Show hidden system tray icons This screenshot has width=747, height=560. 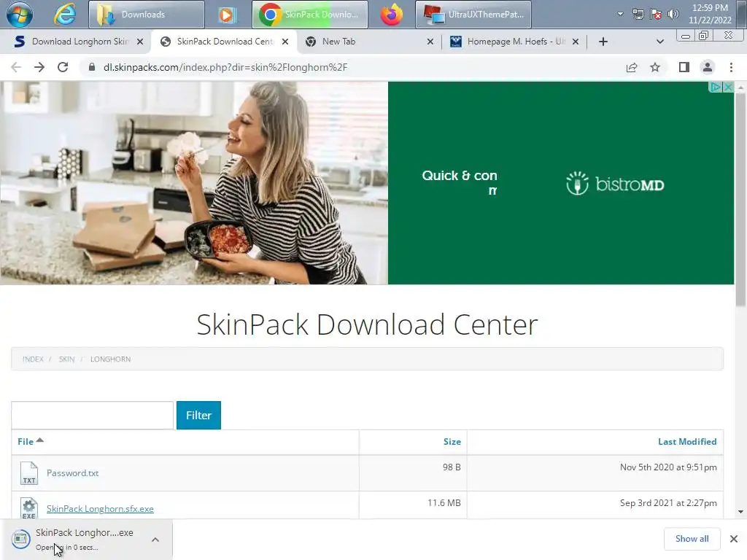click(x=620, y=14)
